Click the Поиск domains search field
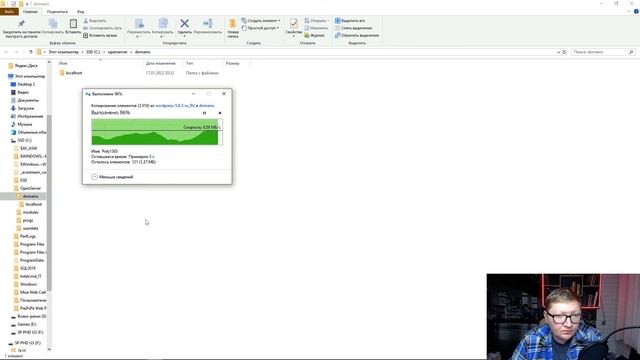 pyautogui.click(x=599, y=52)
